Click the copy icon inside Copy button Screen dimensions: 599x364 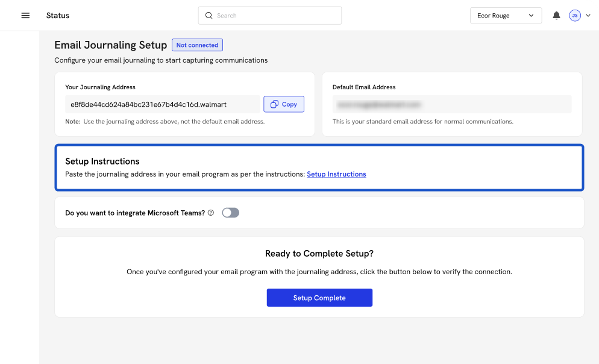pos(274,104)
